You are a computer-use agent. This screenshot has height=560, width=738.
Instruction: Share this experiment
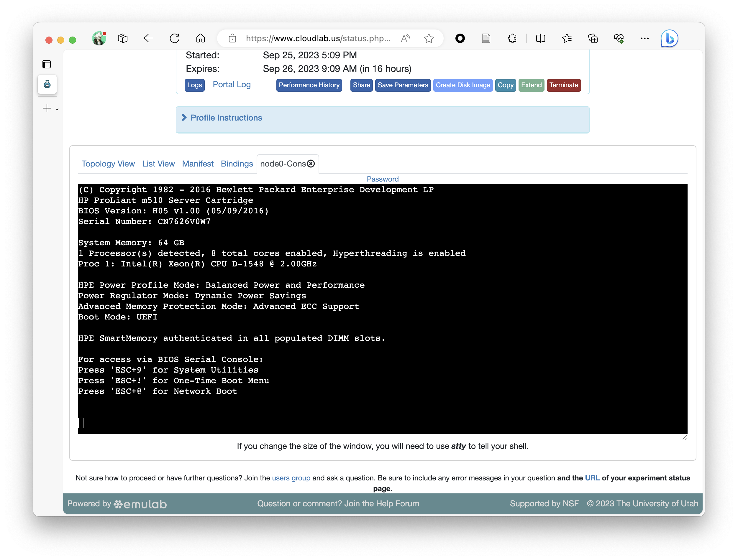tap(361, 85)
